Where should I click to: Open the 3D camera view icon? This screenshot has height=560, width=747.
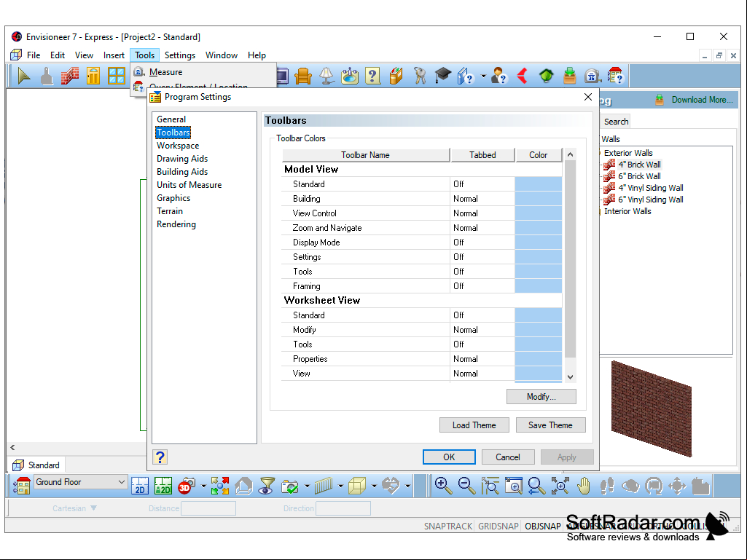pos(187,486)
